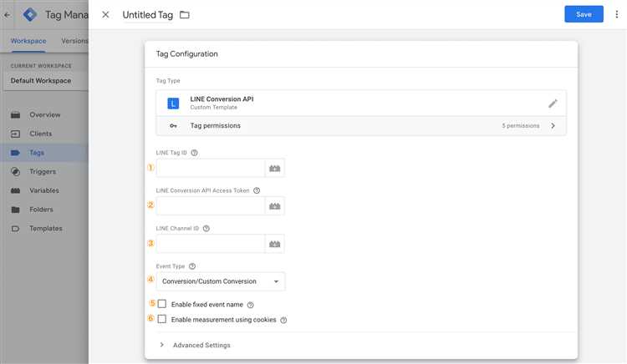This screenshot has height=364, width=627.
Task: Open the Event Type Conversion/Custom Conversion dropdown
Action: click(221, 281)
